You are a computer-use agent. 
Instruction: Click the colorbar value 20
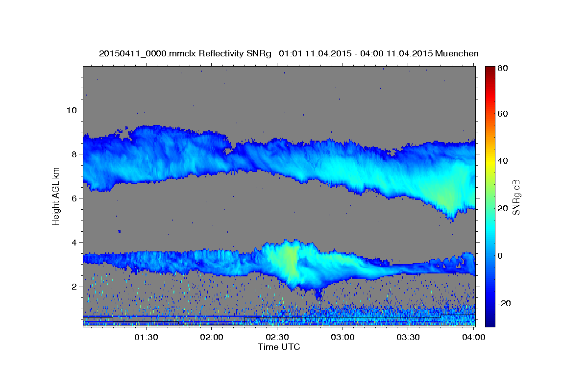[x=502, y=208]
